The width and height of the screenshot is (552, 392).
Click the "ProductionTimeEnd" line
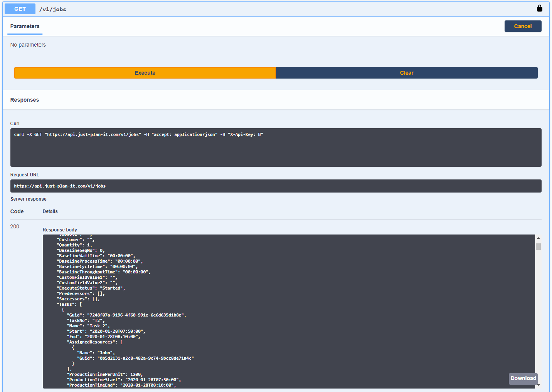pos(121,385)
